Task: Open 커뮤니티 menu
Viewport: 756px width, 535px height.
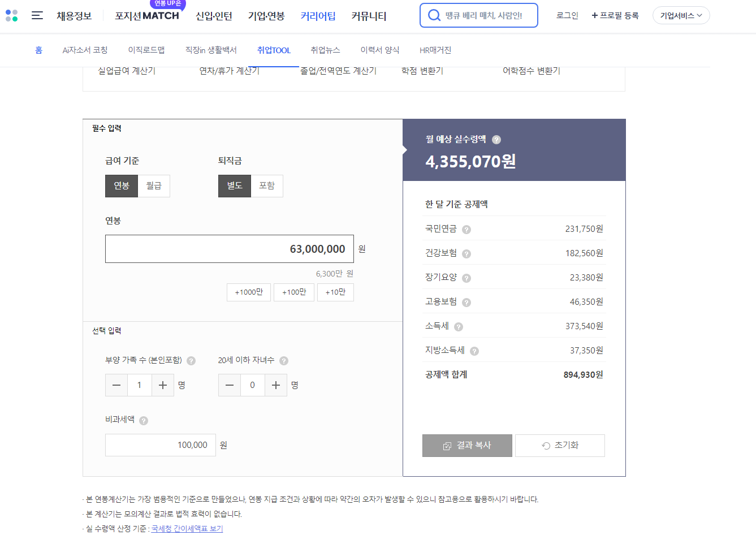Action: coord(369,16)
